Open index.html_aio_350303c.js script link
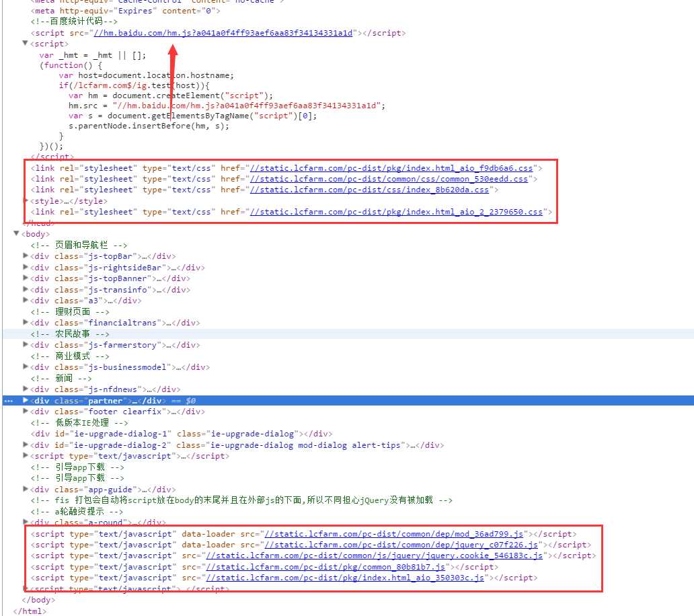The height and width of the screenshot is (616, 694). click(x=345, y=578)
